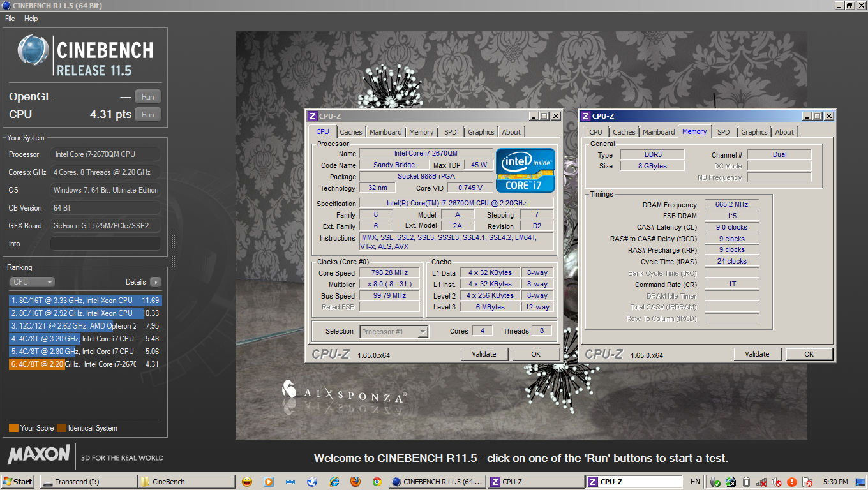Launch Windows Media Player from taskbar
Viewport: 868px width, 490px height.
(x=269, y=482)
